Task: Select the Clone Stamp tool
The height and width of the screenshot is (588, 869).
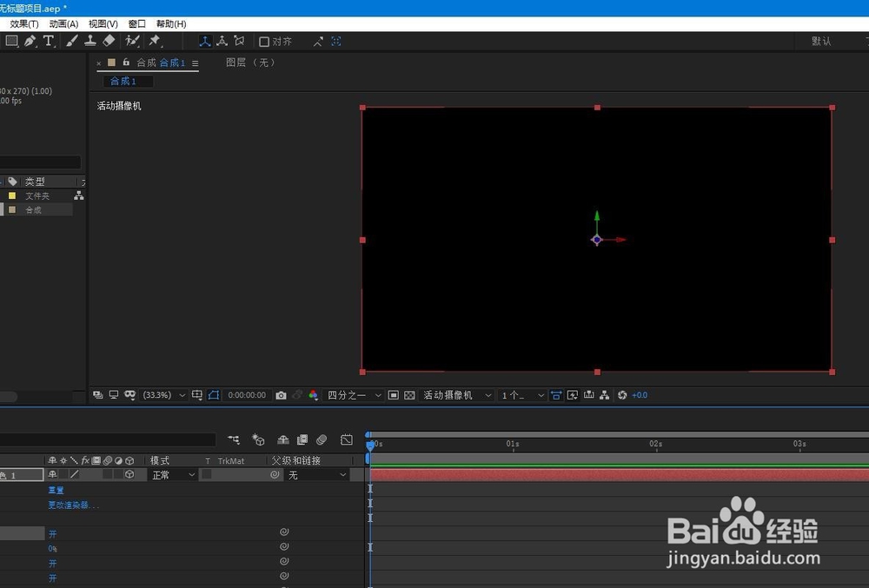Action: [90, 41]
